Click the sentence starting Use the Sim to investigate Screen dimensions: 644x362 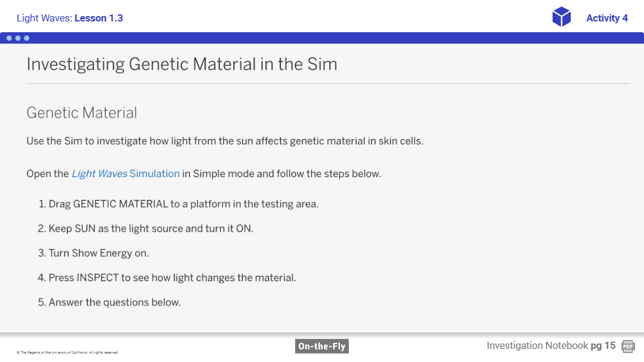point(225,141)
